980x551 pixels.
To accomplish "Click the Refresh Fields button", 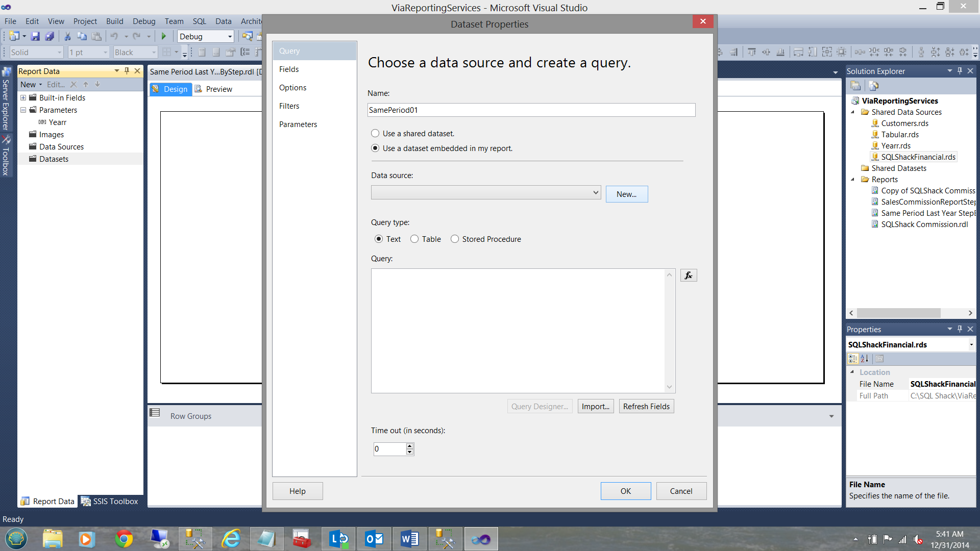I will 646,406.
